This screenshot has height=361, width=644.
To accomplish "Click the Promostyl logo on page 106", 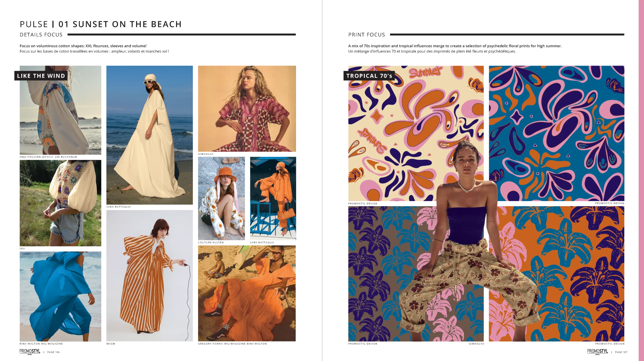I will point(30,352).
